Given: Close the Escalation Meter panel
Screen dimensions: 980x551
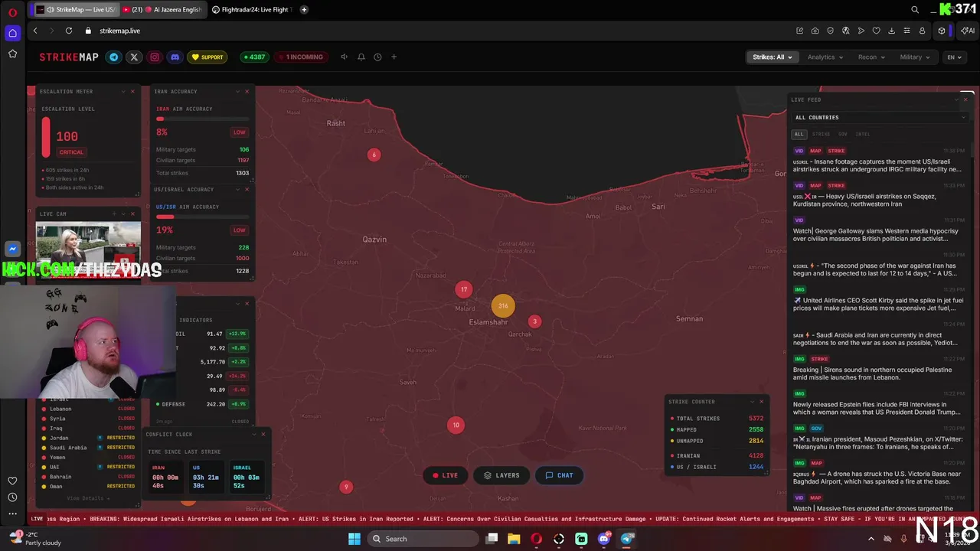Looking at the screenshot, I should [132, 91].
